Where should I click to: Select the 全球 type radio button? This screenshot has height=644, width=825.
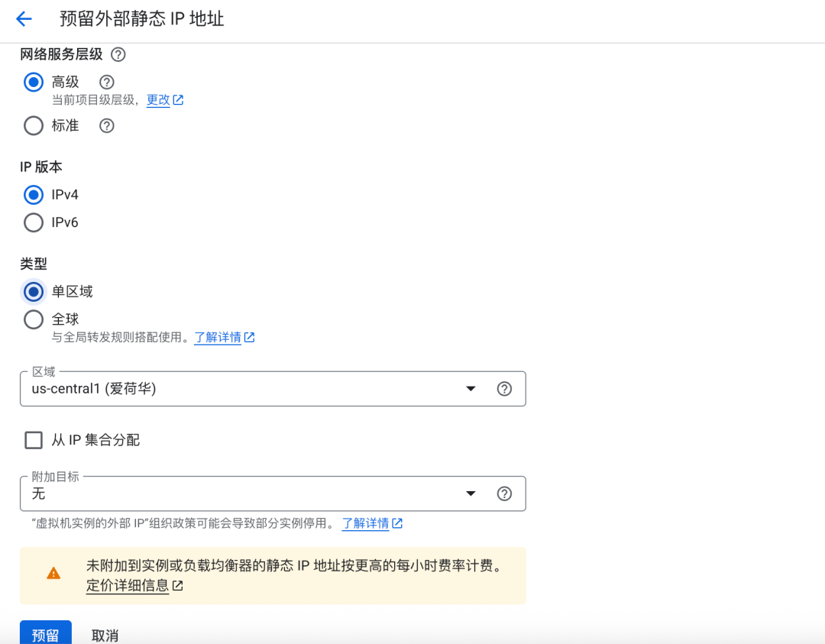(x=34, y=319)
